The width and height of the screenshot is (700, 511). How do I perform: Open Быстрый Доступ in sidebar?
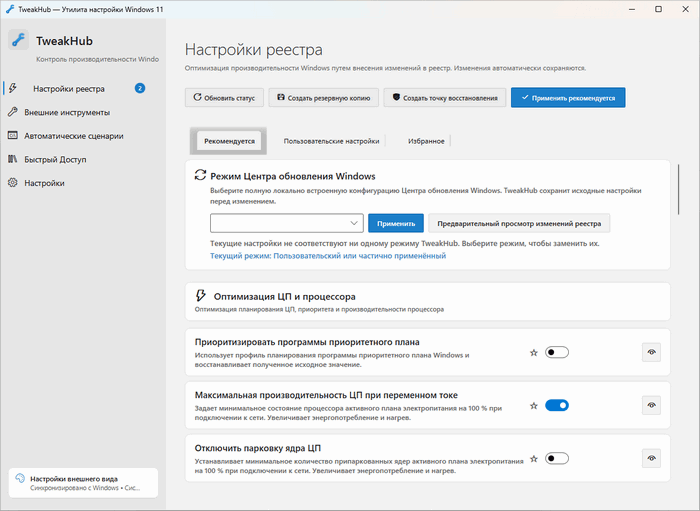click(83, 159)
